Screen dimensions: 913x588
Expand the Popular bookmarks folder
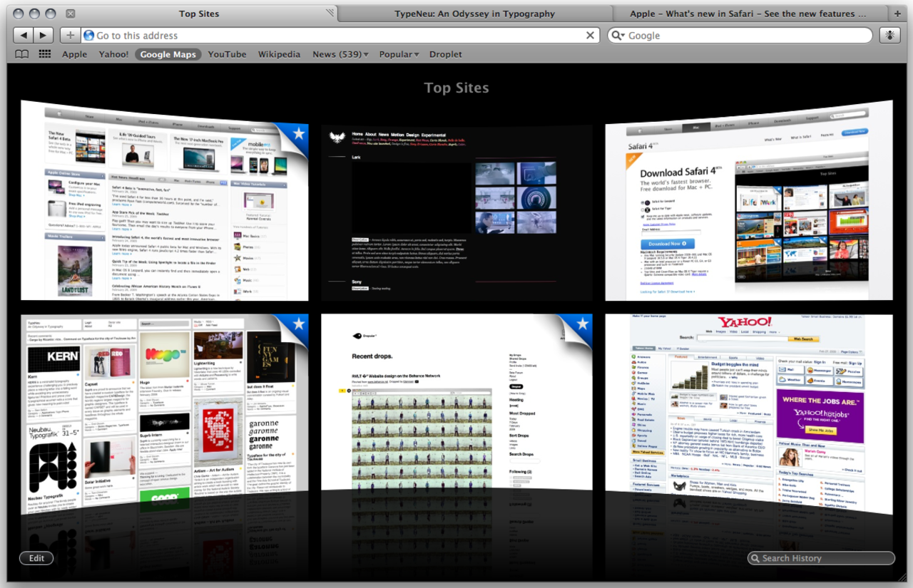point(399,54)
